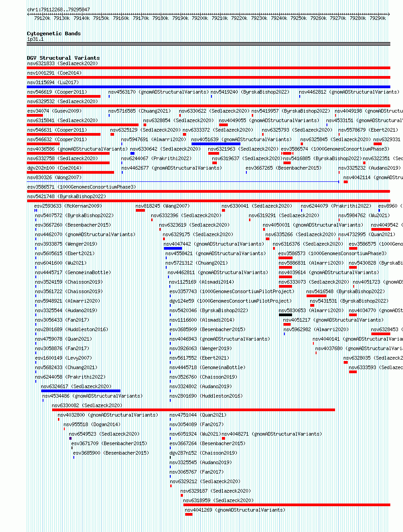Click nsv830326 (Wong2007) label
Screen dimensions: 403x532
(54, 177)
